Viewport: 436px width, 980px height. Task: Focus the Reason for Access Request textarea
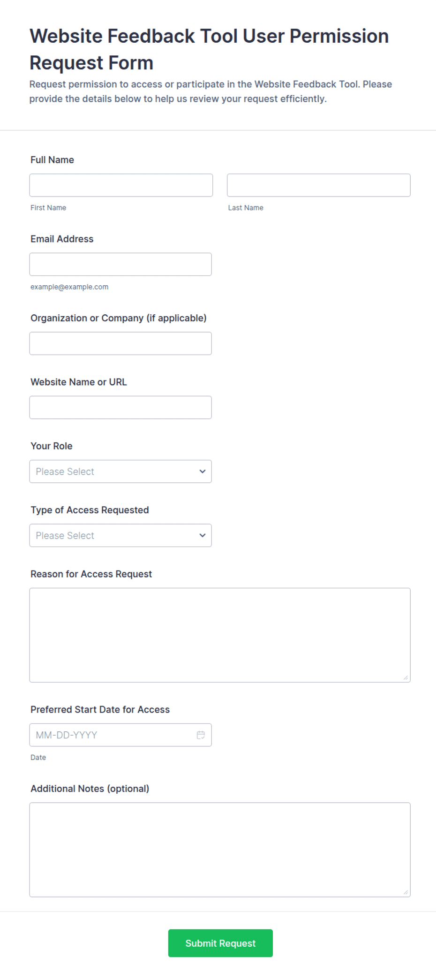tap(220, 635)
